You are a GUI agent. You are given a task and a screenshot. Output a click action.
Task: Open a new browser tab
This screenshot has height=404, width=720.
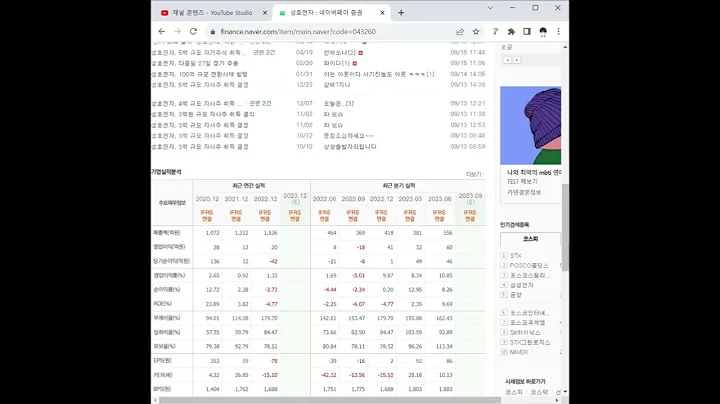[x=401, y=13]
